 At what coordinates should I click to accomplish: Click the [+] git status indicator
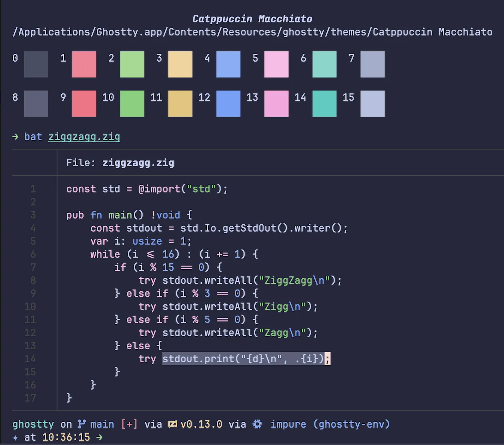pos(129,424)
